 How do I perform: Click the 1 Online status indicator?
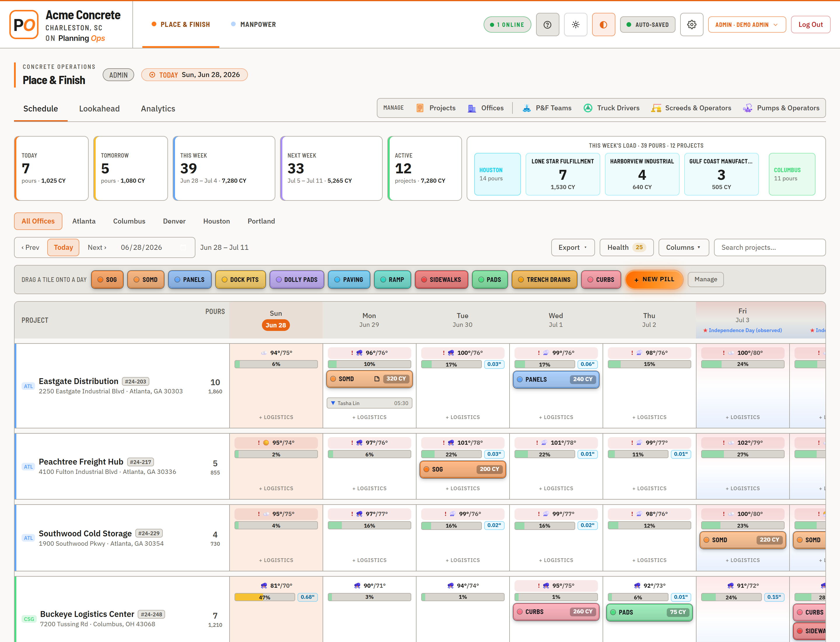click(507, 25)
